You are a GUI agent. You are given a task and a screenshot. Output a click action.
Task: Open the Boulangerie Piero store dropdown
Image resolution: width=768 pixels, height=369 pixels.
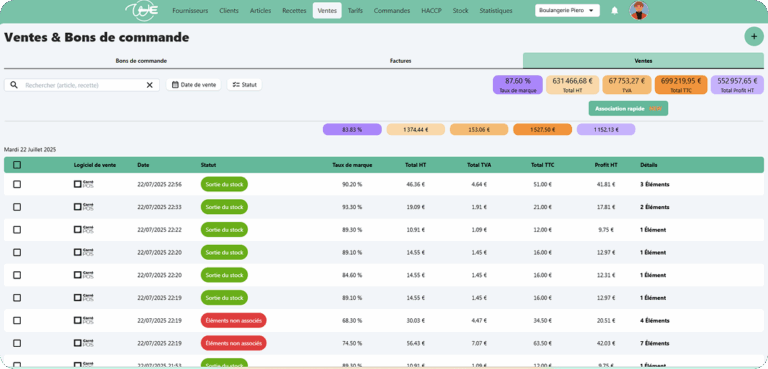point(567,10)
